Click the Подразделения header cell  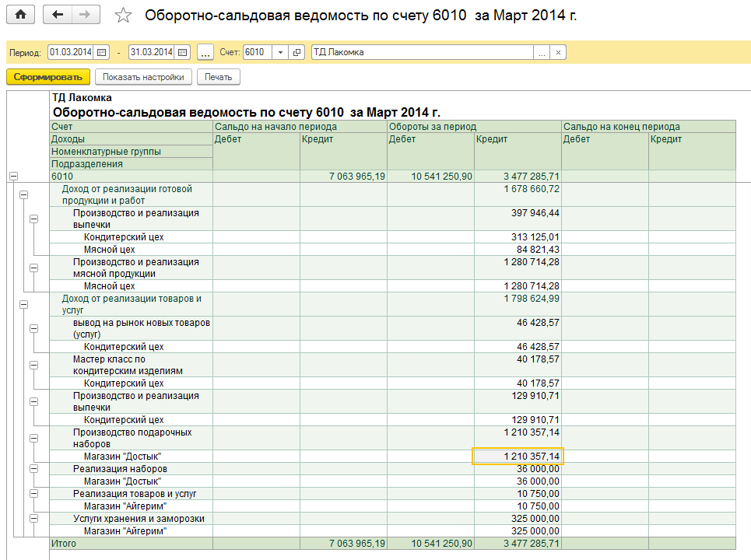click(132, 164)
